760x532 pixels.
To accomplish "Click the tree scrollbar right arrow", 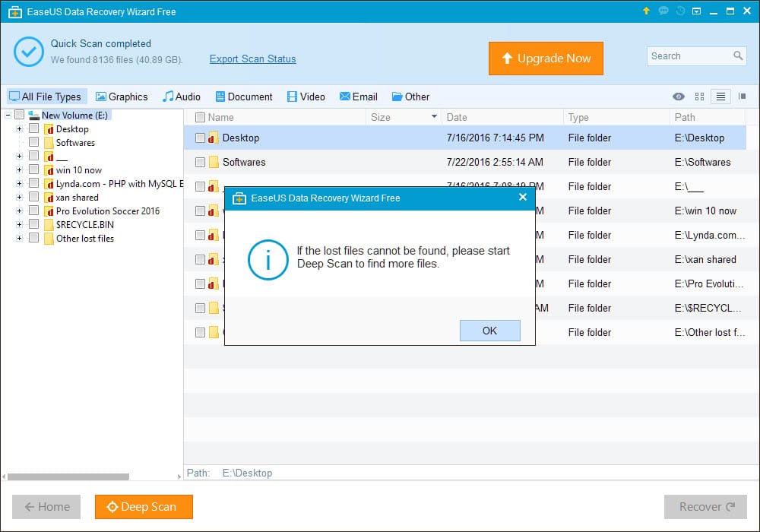I will (x=179, y=477).
